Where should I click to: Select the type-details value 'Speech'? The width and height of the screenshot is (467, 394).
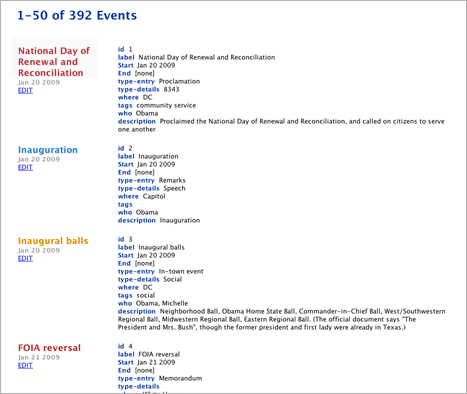click(x=174, y=188)
